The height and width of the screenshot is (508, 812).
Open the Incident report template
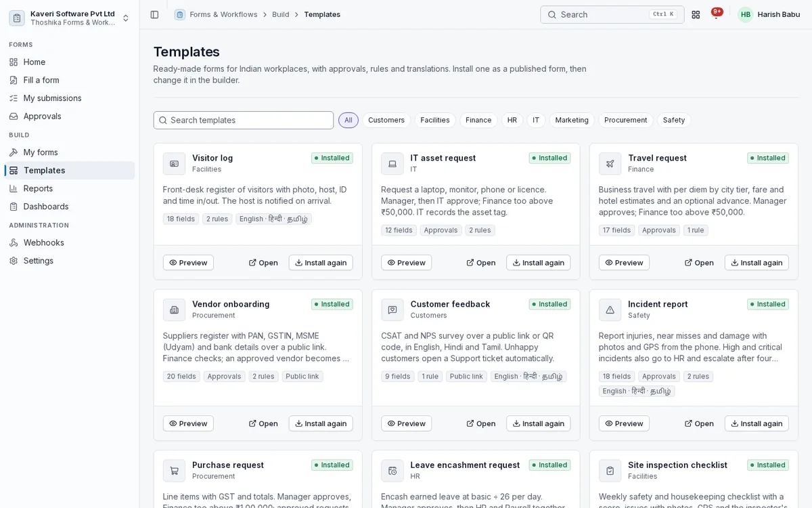pos(699,423)
